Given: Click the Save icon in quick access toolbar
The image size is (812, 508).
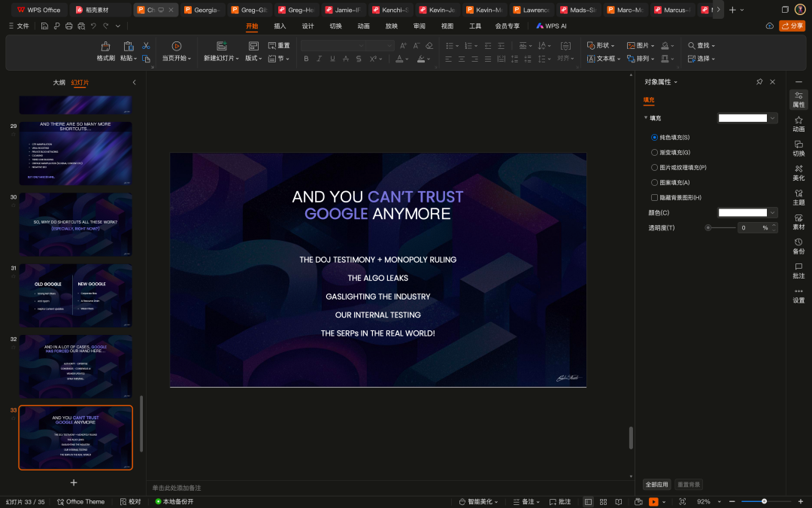Looking at the screenshot, I should point(44,26).
